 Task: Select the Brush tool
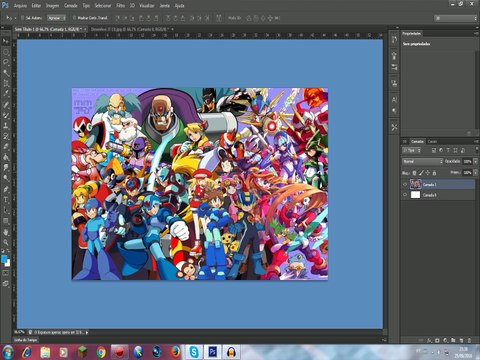coord(6,115)
